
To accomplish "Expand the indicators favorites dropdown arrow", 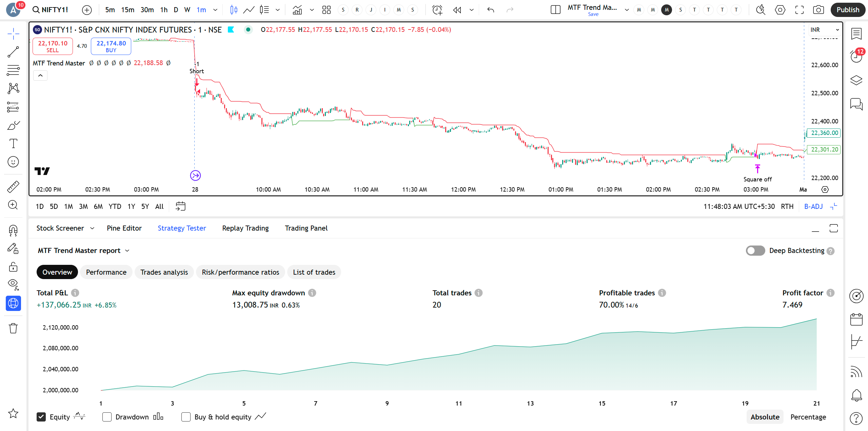I will click(x=312, y=10).
